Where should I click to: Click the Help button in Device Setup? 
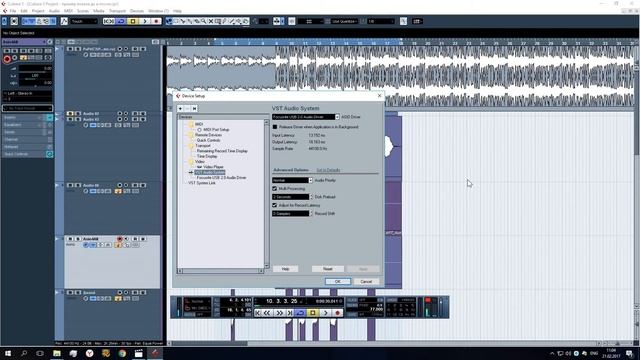(285, 269)
